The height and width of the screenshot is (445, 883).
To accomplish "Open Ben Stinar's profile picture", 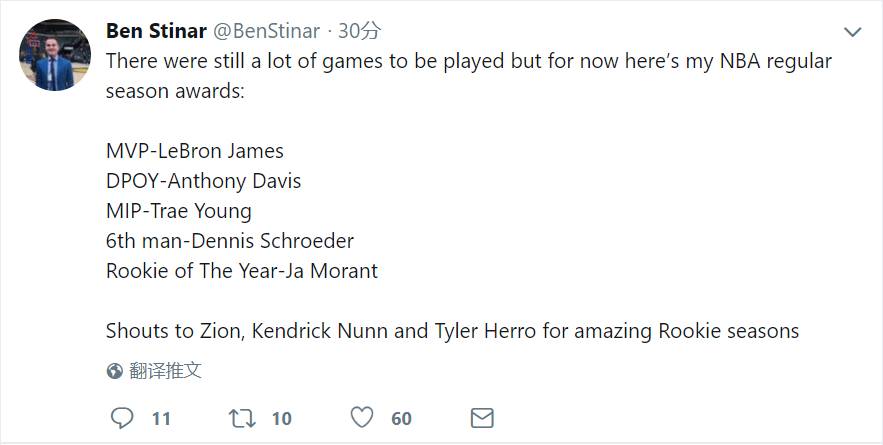I will [x=56, y=53].
